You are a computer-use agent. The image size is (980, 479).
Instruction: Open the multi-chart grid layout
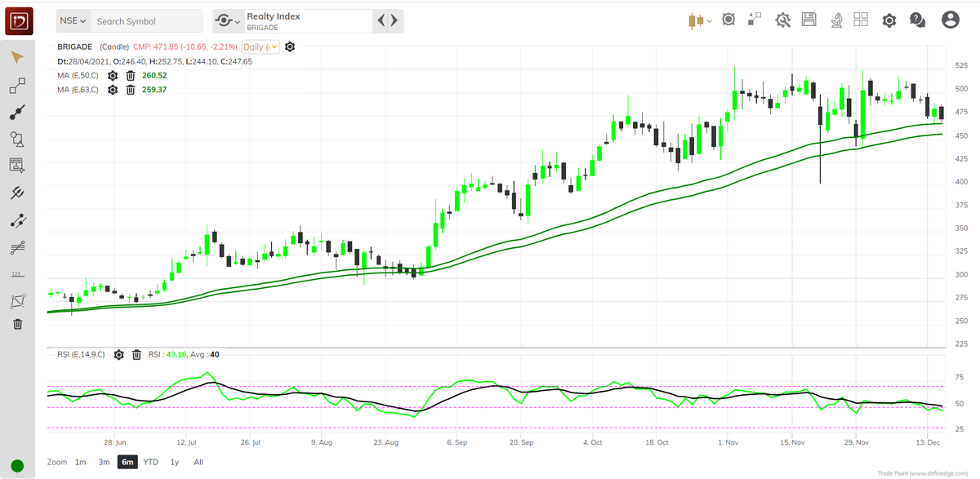(x=861, y=20)
